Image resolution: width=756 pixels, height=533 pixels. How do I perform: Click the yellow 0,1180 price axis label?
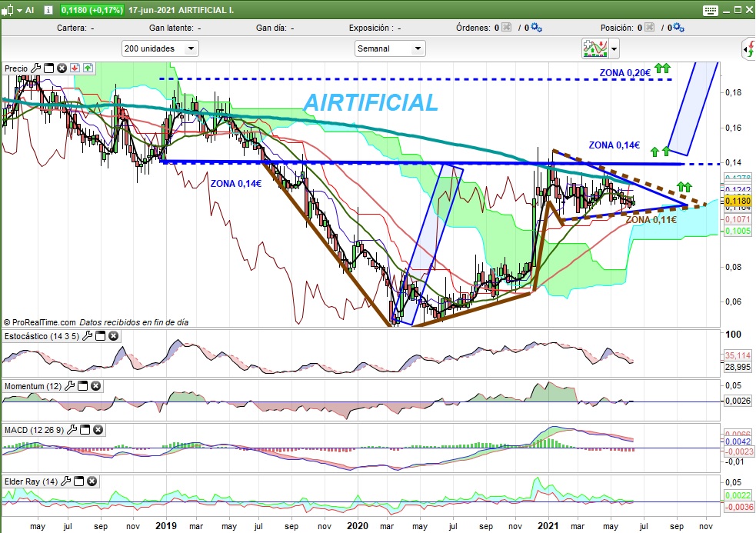tap(738, 201)
